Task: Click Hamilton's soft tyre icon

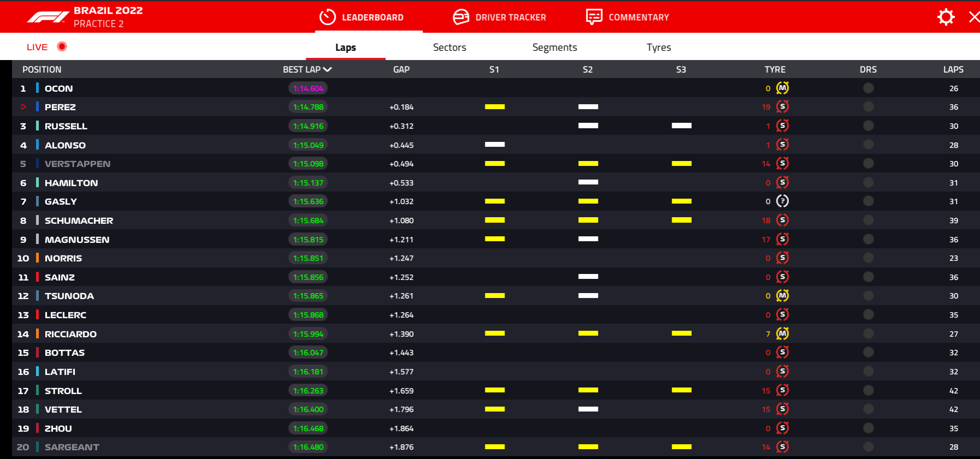Action: pos(782,182)
